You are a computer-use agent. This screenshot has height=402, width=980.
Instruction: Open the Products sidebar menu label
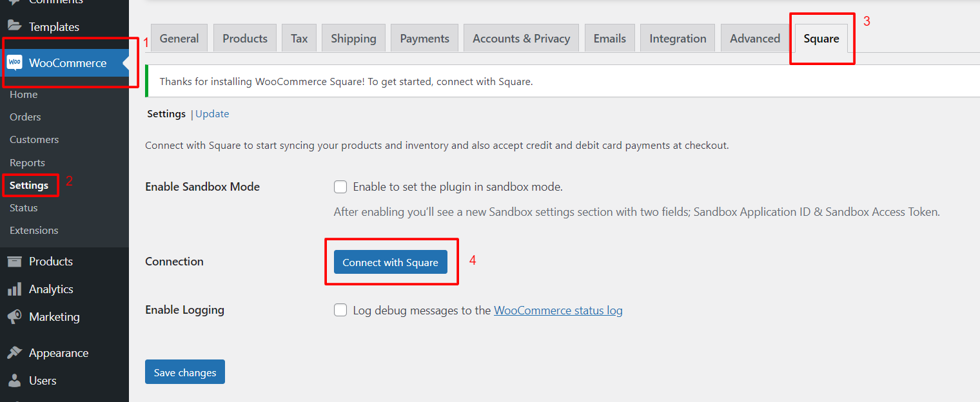click(x=51, y=262)
